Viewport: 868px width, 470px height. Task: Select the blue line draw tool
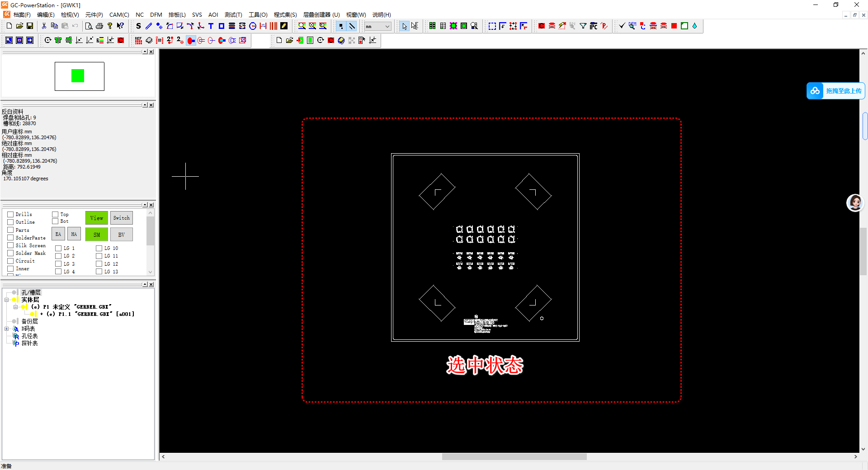pos(149,26)
